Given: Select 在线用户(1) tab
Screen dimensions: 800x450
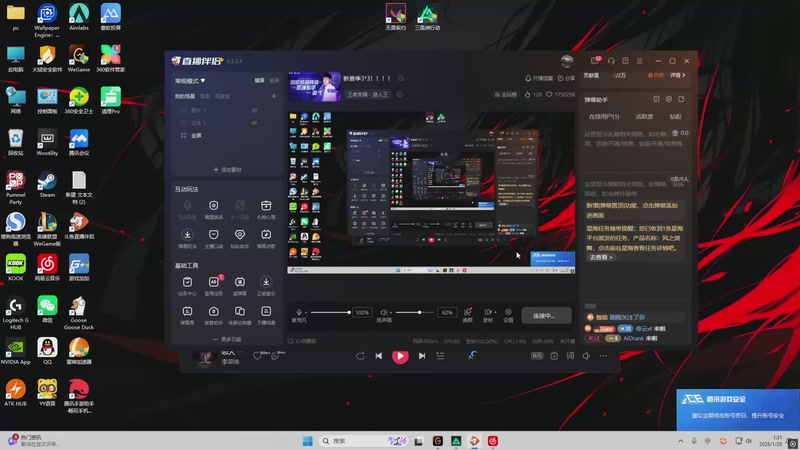Looking at the screenshot, I should pyautogui.click(x=604, y=116).
